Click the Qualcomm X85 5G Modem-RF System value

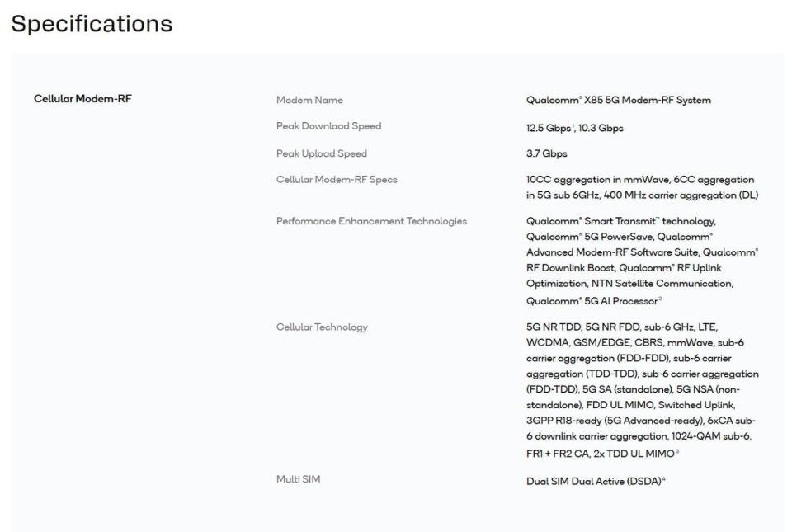[618, 101]
